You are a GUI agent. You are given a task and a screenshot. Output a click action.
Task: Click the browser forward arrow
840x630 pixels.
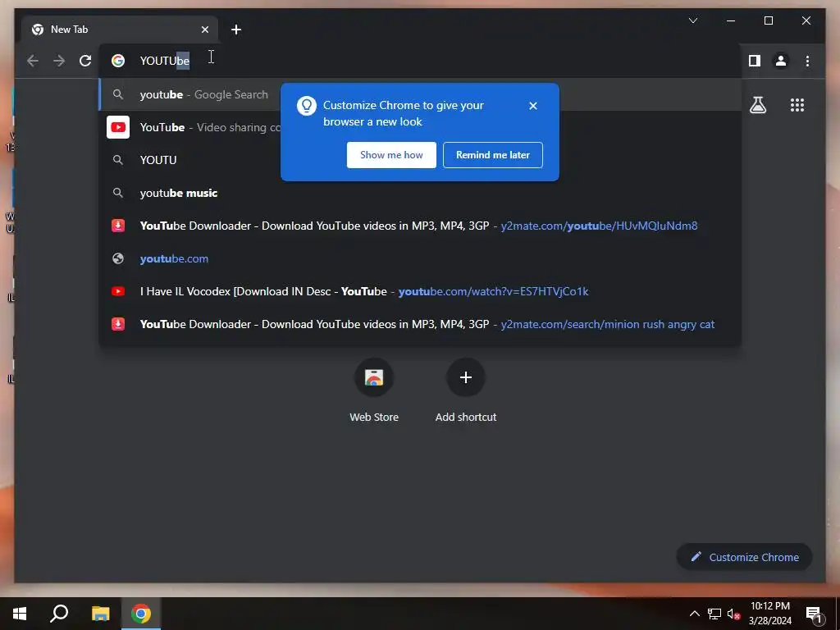59,61
